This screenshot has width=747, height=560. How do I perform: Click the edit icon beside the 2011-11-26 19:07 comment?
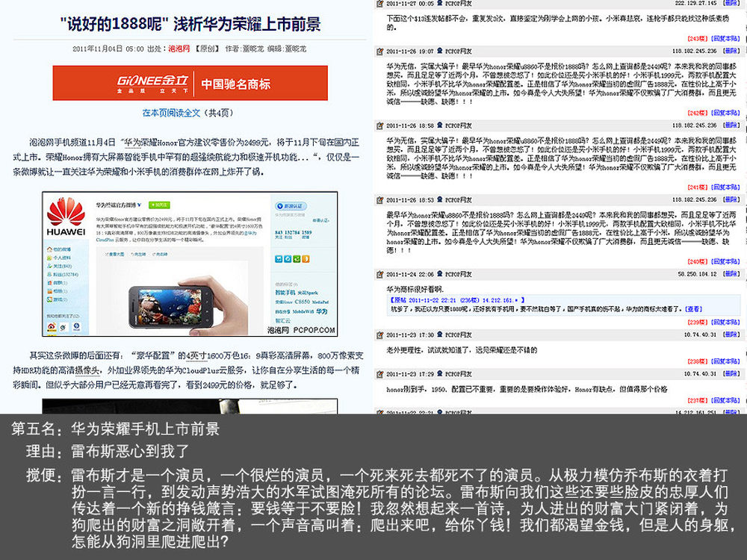click(379, 51)
